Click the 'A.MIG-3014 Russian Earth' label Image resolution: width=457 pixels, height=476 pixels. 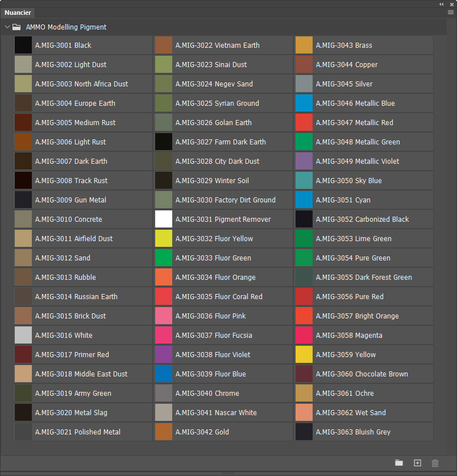tap(76, 297)
